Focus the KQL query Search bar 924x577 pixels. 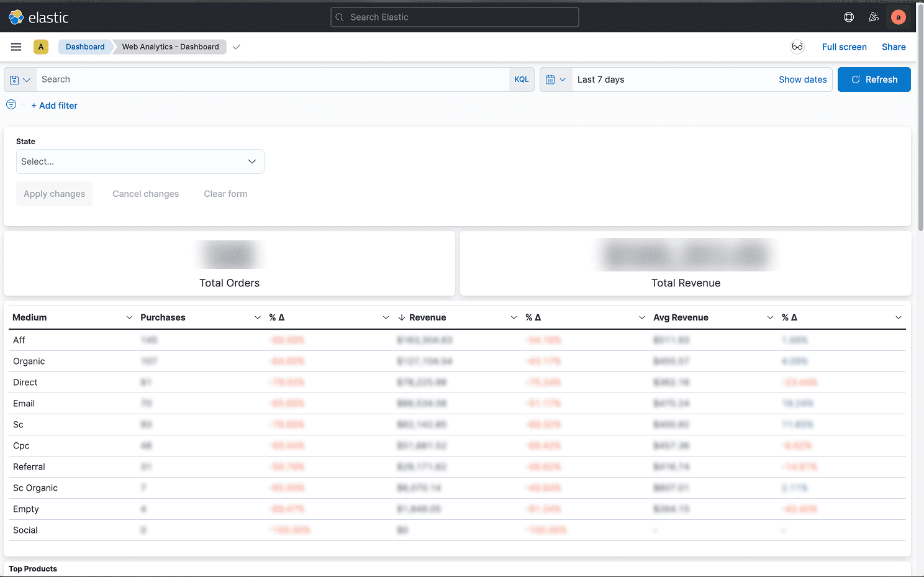pos(273,80)
